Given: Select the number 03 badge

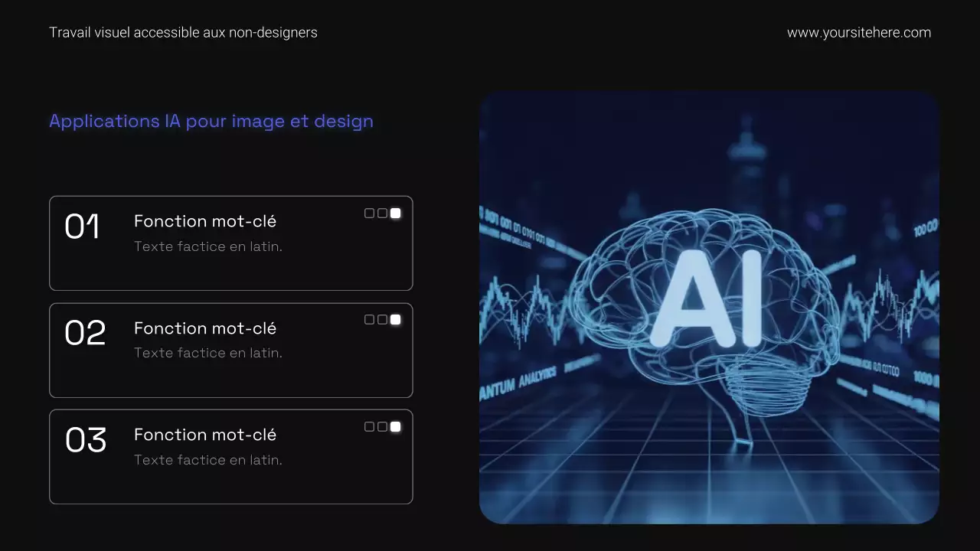Looking at the screenshot, I should point(85,440).
